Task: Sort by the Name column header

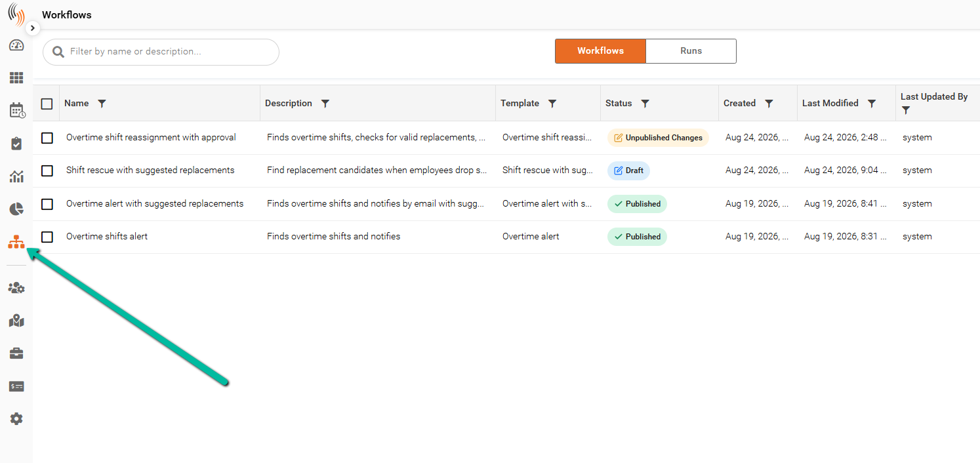Action: tap(76, 104)
